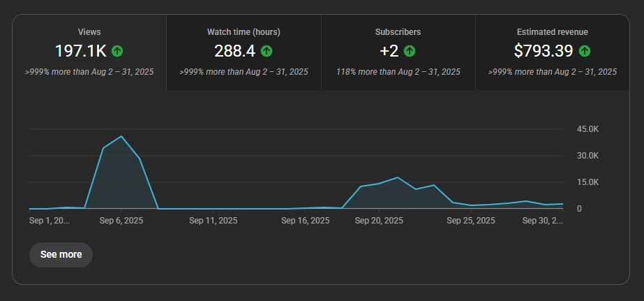Viewport: 644px width, 301px height.
Task: Click the 15.0K y-axis label
Action: pos(588,182)
